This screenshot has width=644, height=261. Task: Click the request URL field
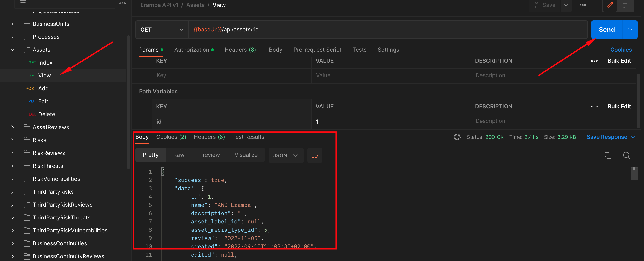(388, 30)
